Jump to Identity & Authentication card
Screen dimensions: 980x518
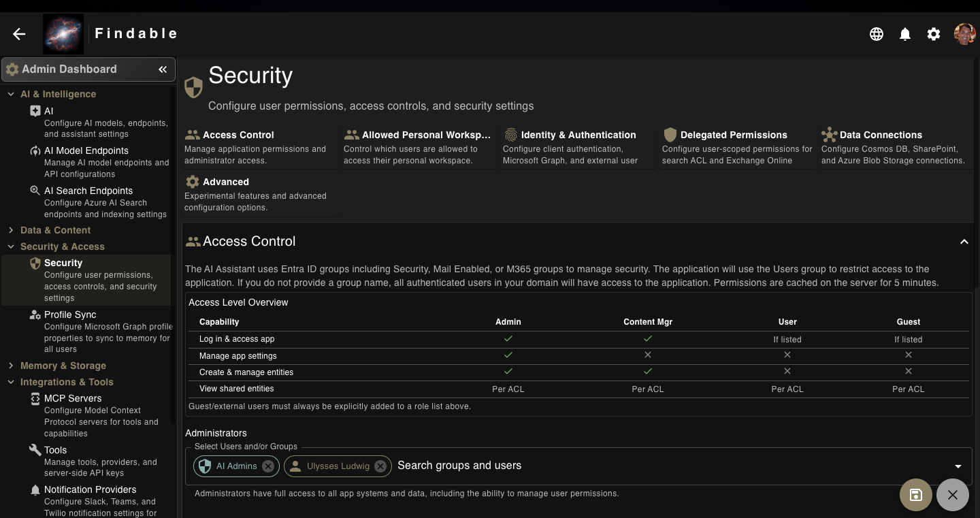(x=579, y=147)
